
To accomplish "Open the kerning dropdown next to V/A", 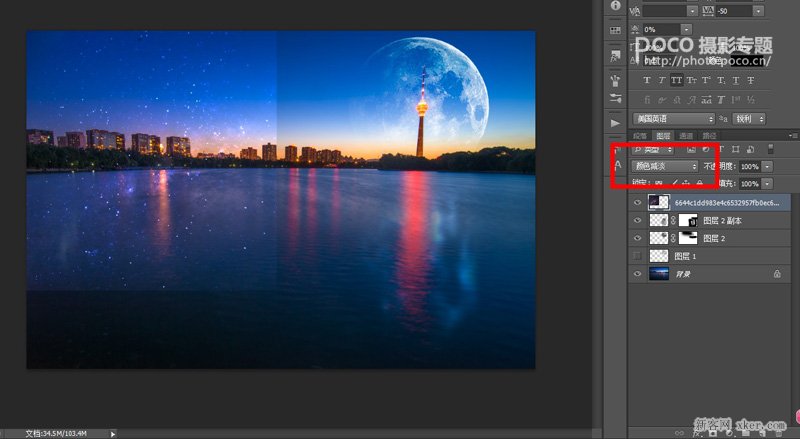I will pos(692,11).
